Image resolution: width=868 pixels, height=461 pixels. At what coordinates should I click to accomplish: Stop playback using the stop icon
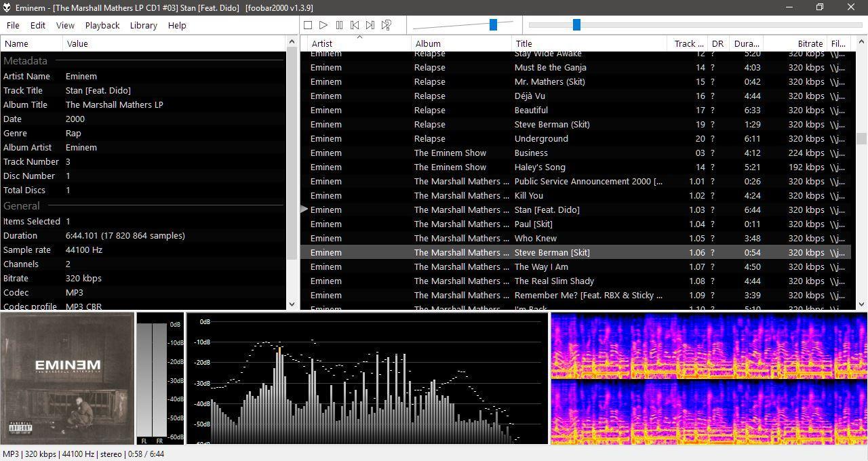point(307,24)
